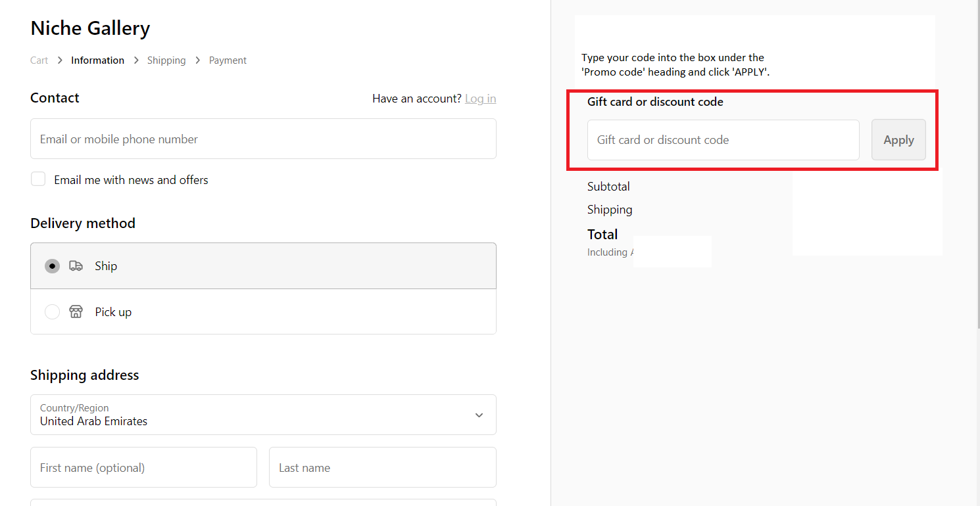The width and height of the screenshot is (980, 506).
Task: Open the Niche Gallery store title
Action: coord(90,28)
